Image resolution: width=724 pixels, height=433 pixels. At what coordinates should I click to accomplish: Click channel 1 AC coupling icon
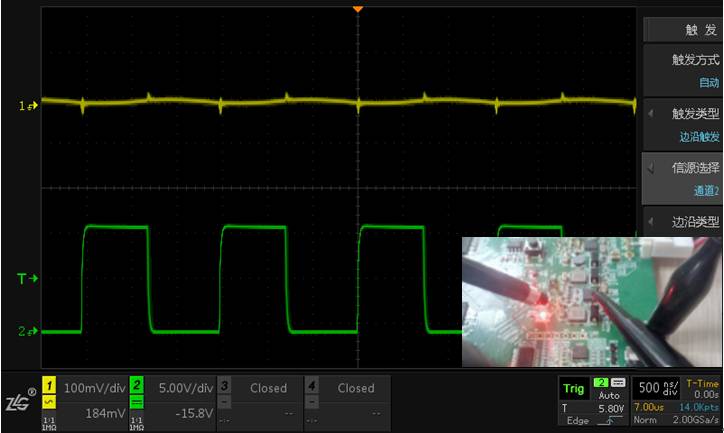click(48, 402)
